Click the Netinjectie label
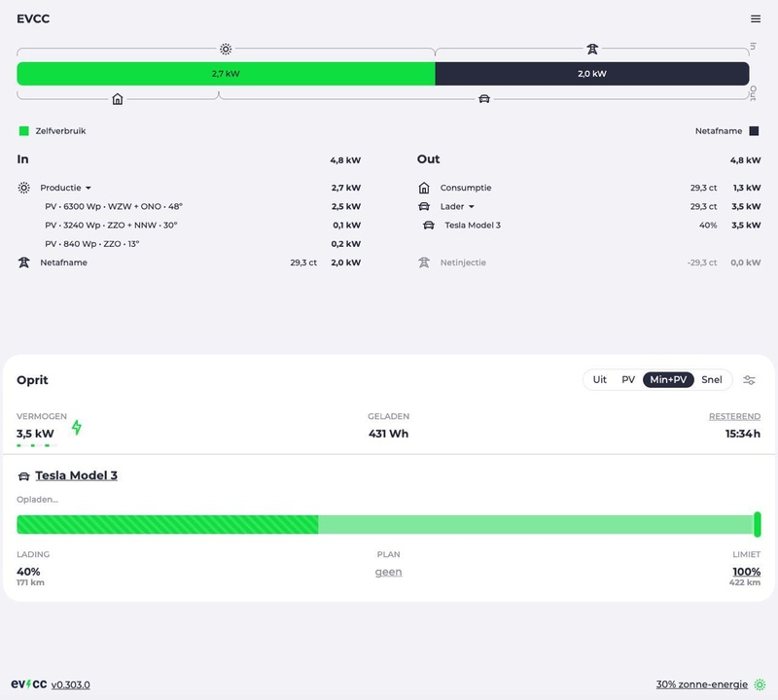This screenshot has height=700, width=778. pyautogui.click(x=463, y=262)
